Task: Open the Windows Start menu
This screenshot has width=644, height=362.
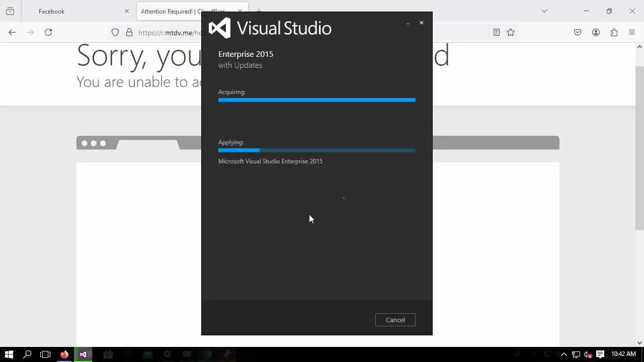Action: [x=9, y=354]
